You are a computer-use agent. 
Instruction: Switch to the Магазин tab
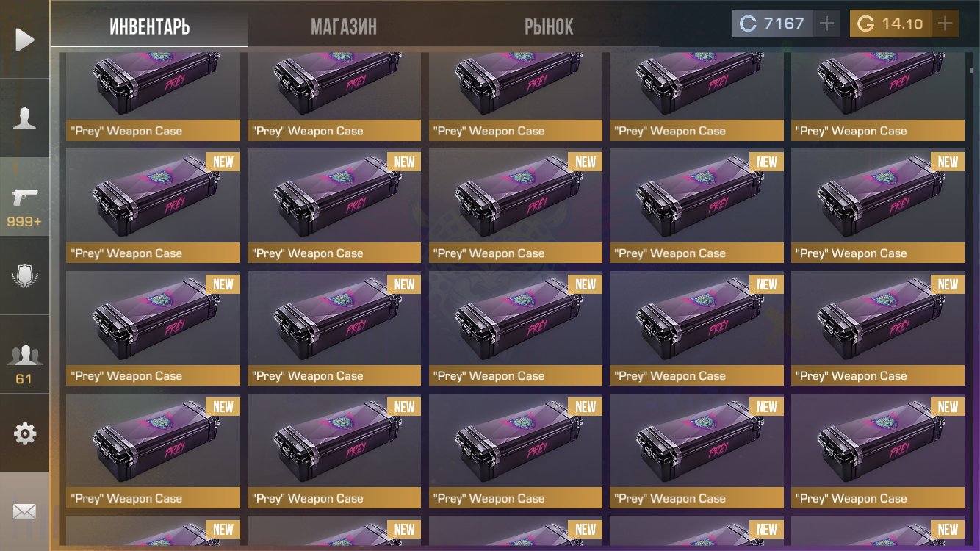click(x=344, y=28)
